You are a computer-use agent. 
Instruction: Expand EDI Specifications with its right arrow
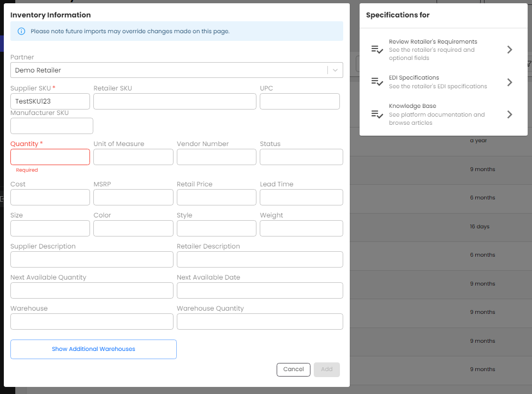pos(510,82)
